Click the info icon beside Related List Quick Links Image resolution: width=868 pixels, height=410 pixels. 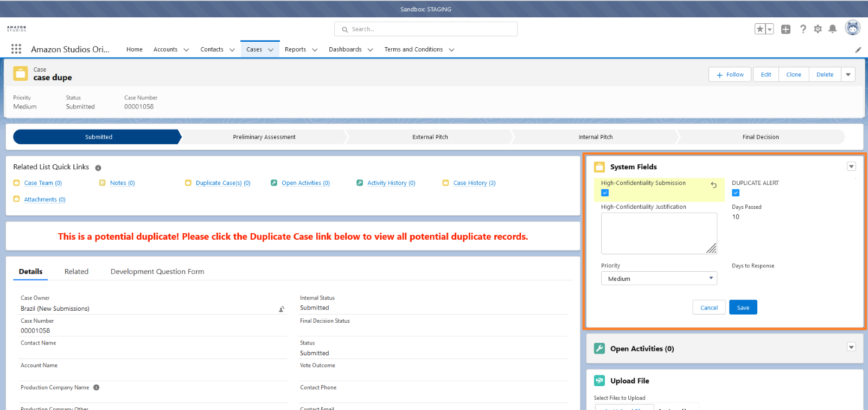pos(98,168)
